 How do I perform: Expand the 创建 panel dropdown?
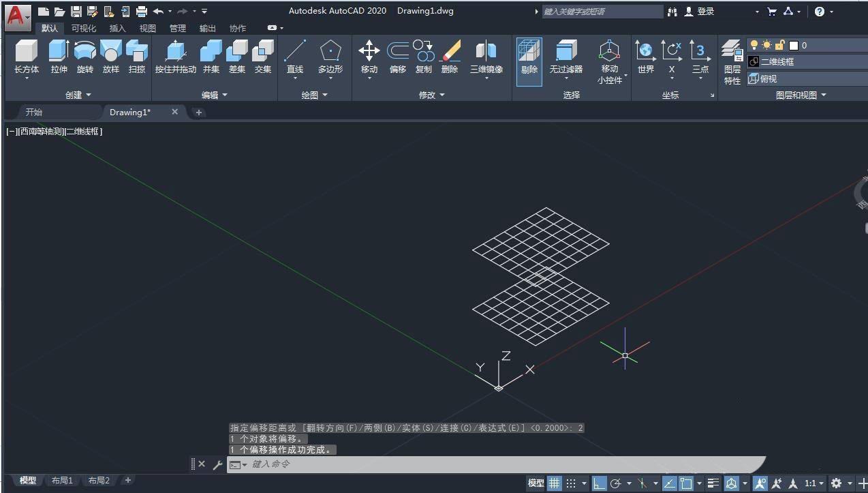click(x=78, y=95)
